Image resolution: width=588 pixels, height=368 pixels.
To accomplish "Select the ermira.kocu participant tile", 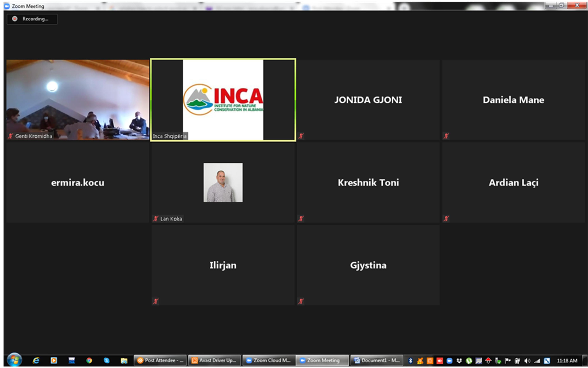I will [x=78, y=182].
